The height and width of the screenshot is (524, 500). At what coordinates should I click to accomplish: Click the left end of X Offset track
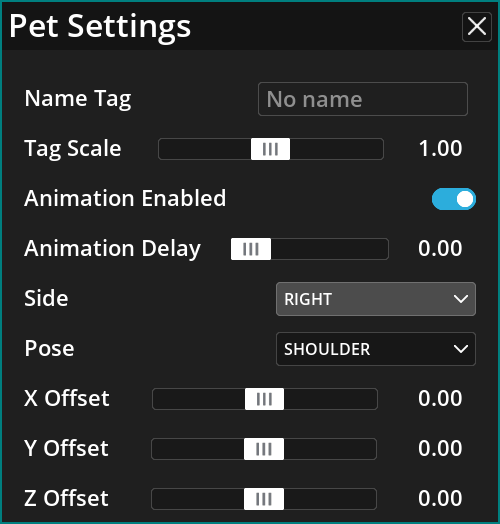[x=157, y=399]
